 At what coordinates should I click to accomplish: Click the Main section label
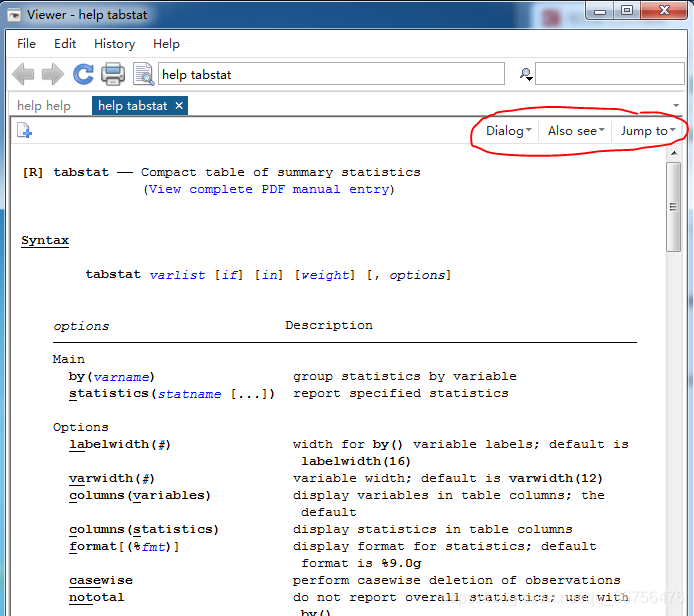click(69, 359)
